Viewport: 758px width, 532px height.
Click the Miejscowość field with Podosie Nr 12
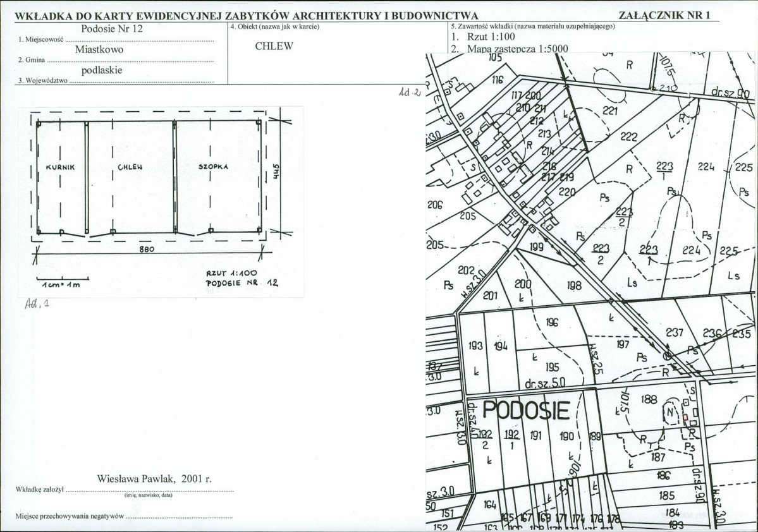point(116,34)
